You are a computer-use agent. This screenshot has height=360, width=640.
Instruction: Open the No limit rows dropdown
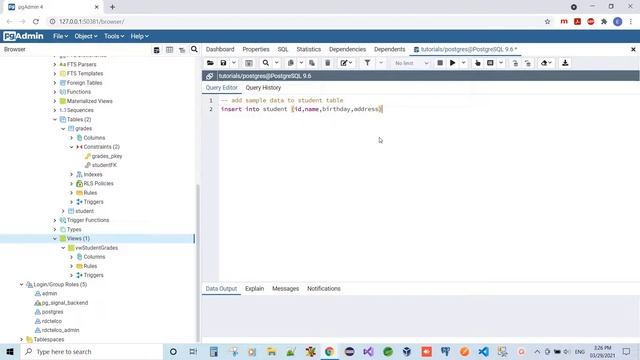click(x=411, y=63)
